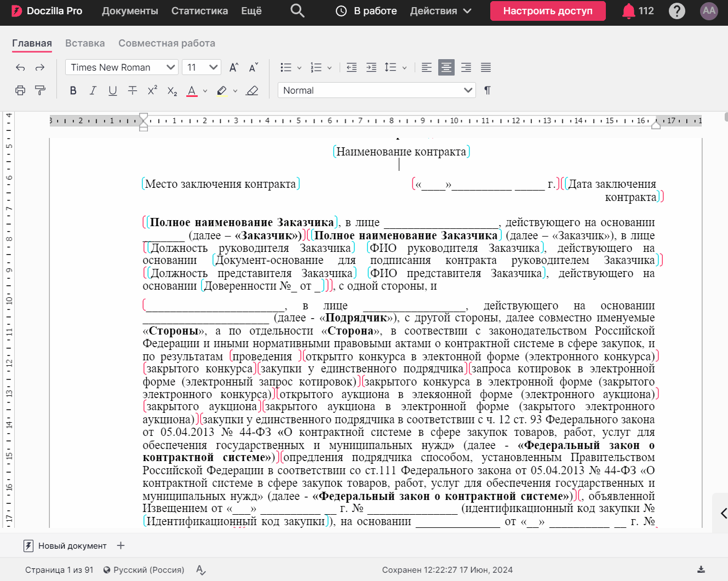Open Normal paragraph style dropdown
This screenshot has width=728, height=581.
point(377,90)
